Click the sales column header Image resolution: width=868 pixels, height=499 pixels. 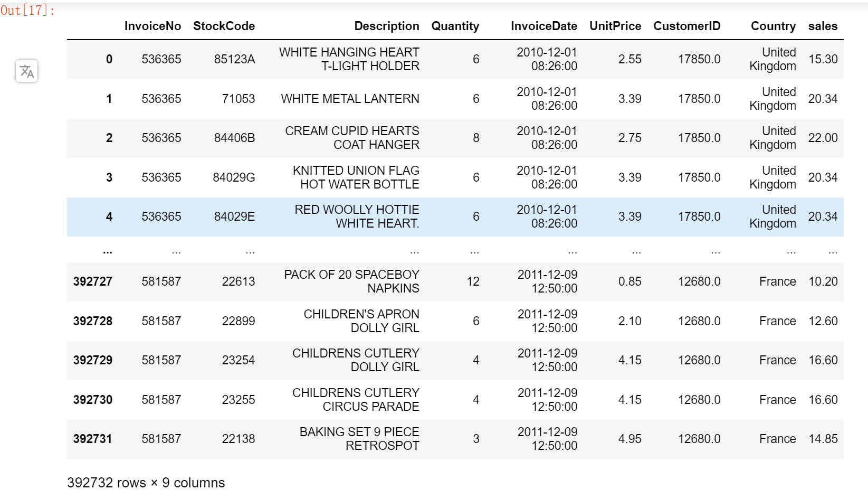tap(823, 26)
